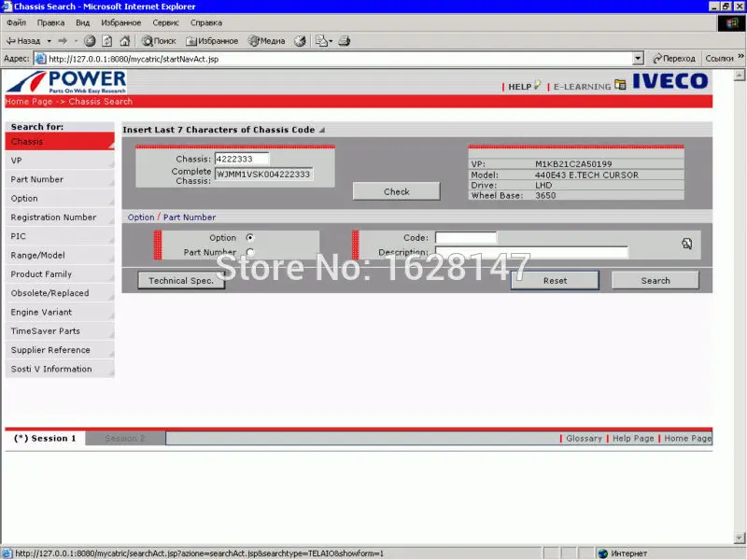This screenshot has height=560, width=747.
Task: Open the Вид menu
Action: (x=82, y=22)
